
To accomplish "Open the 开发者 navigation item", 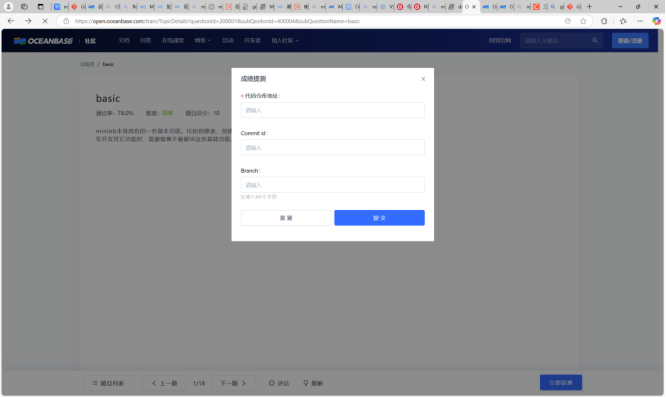I will tap(252, 40).
